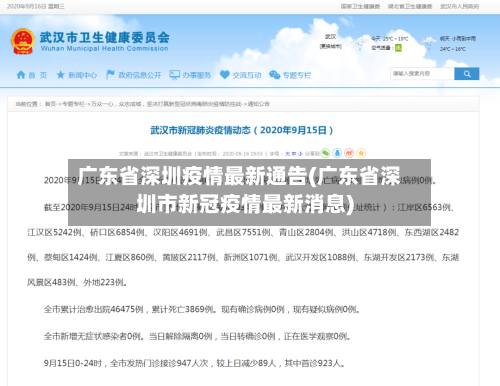Click the 更换城市 switch city link
The image size is (500, 386).
pos(331,46)
